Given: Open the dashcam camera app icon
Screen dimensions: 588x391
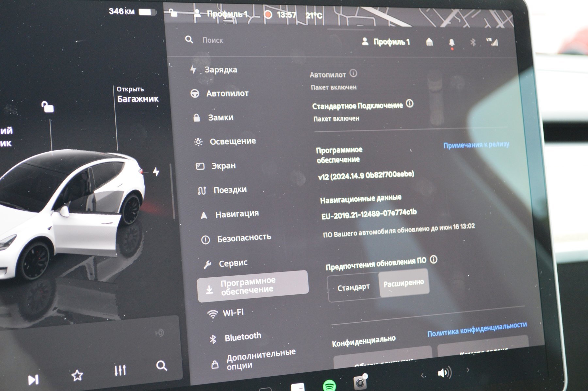Looking at the screenshot, I should pyautogui.click(x=360, y=382).
